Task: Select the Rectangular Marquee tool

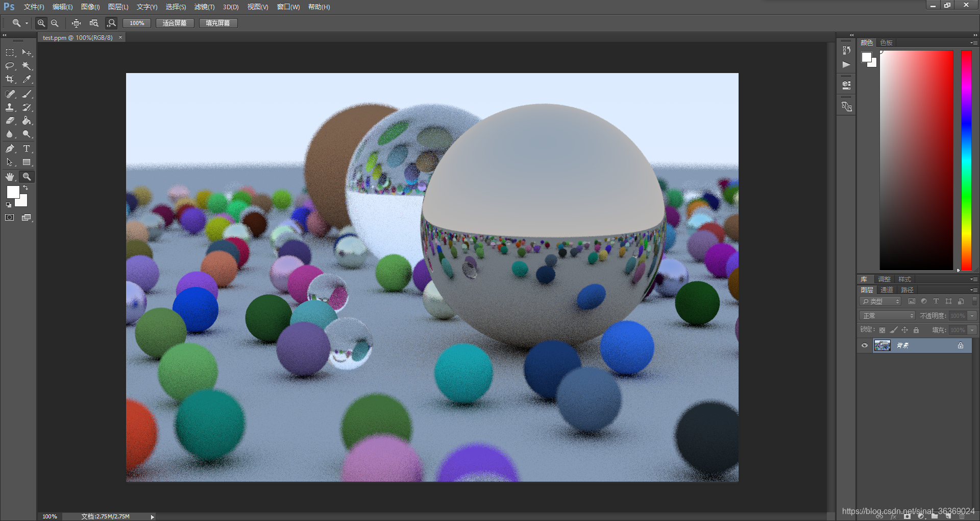Action: pyautogui.click(x=10, y=53)
